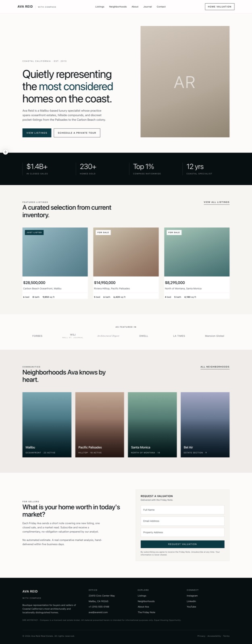Submit the Request Valuation form button
252x644 pixels.
click(182, 544)
